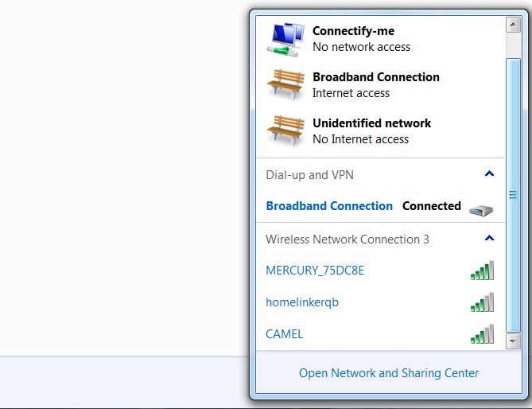Click the Connectify-me network computers icon
Screen dimensions: 532x409
(285, 38)
